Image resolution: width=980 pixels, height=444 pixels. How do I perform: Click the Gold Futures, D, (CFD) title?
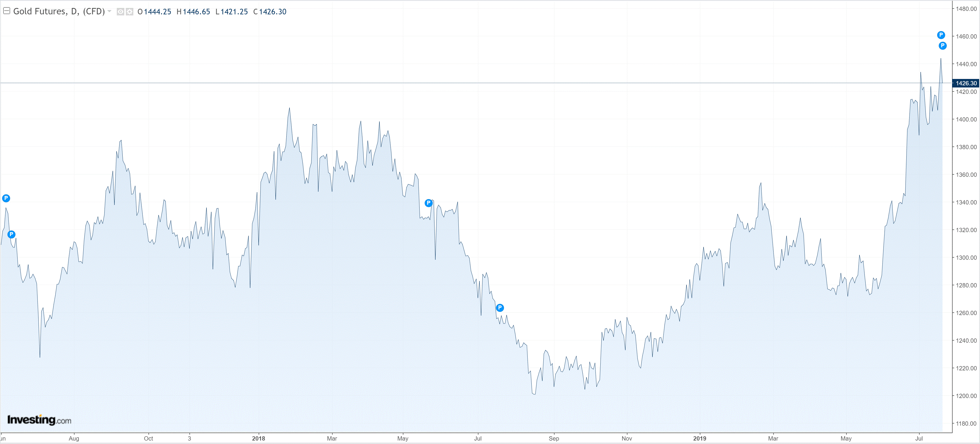(x=59, y=11)
